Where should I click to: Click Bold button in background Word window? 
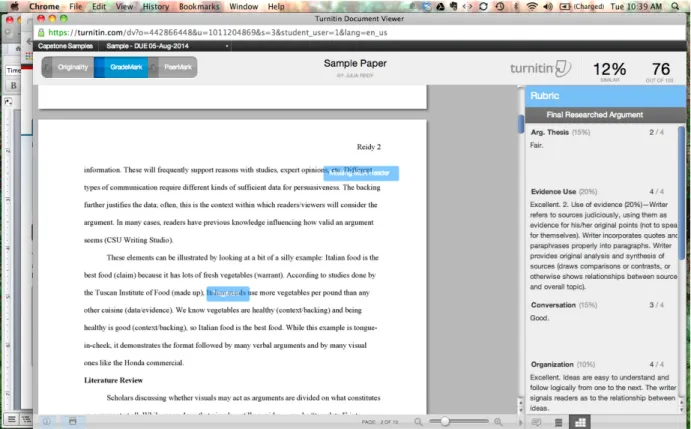13,86
